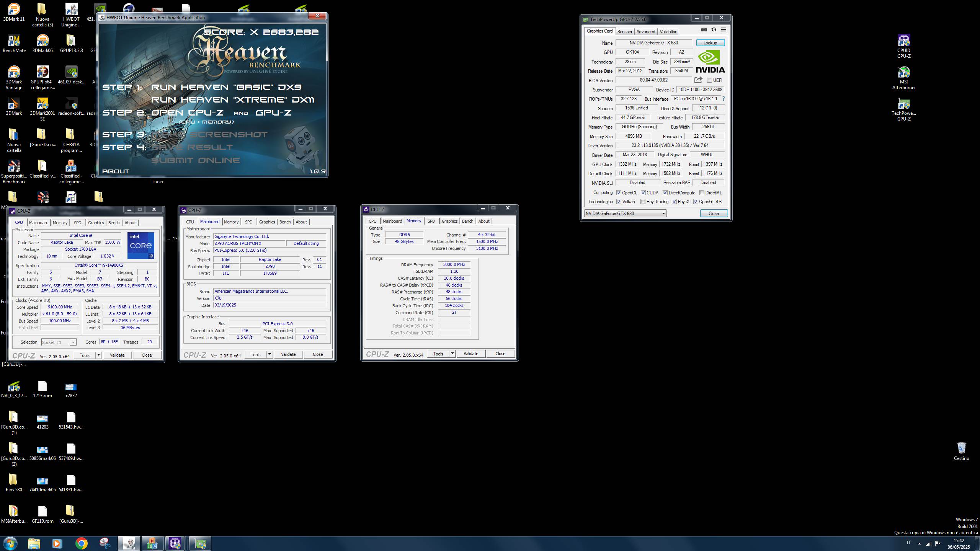
Task: Open the Cestino recycle bin
Action: click(961, 452)
